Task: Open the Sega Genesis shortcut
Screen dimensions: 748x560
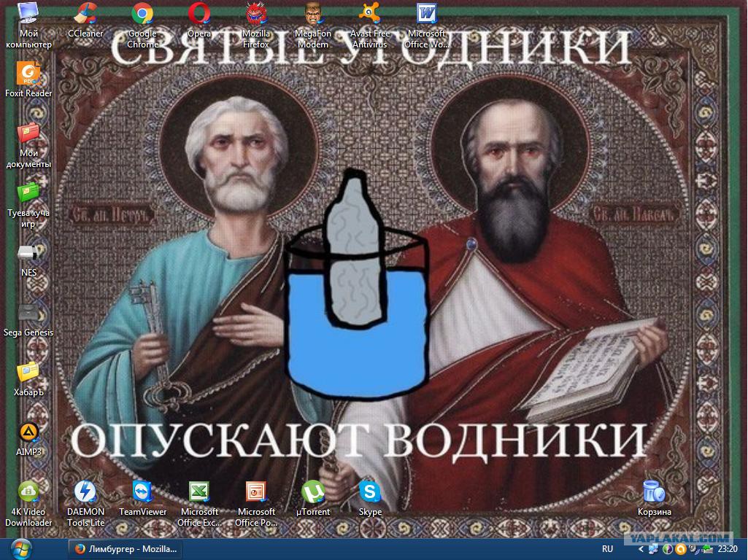Action: (28, 319)
